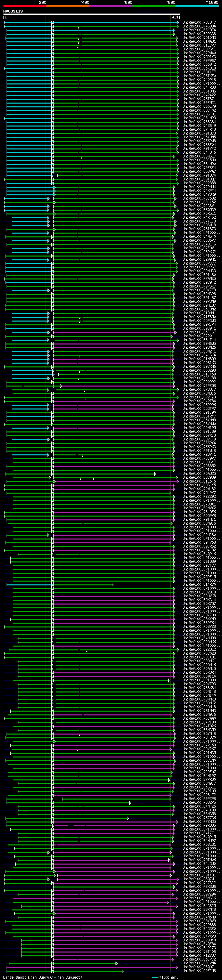The image size is (222, 980).
Task: Select the UniRef100_Q43649 label
Action: click(199, 125)
